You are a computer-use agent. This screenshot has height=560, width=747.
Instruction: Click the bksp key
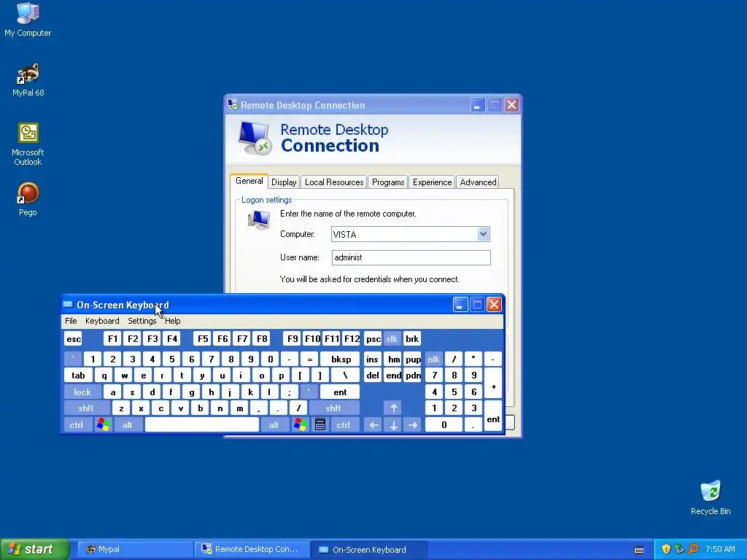tap(341, 359)
